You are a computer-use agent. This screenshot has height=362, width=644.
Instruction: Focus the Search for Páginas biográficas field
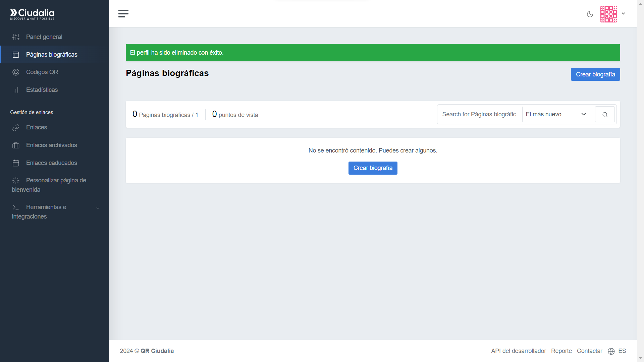click(x=479, y=114)
